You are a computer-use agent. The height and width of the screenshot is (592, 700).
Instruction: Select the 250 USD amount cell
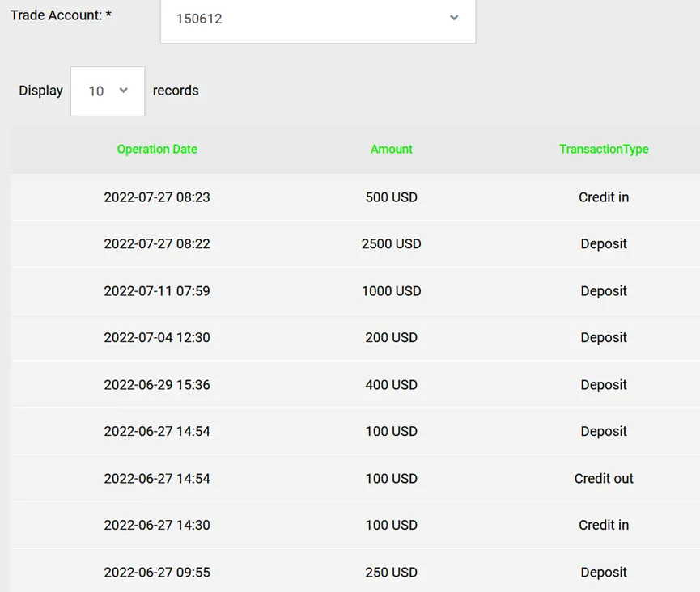tap(392, 572)
